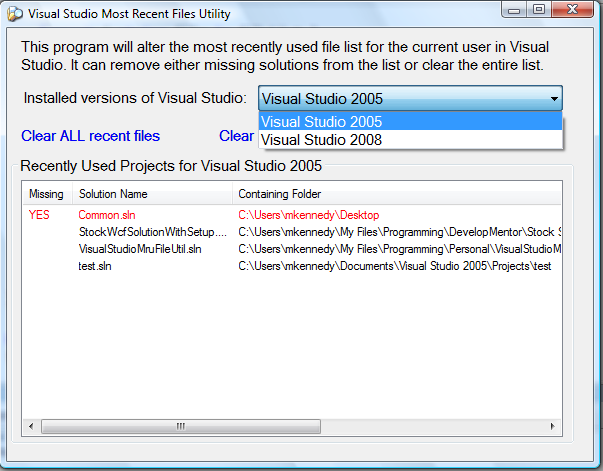Choose Visual Studio 2008 from the list

click(320, 140)
